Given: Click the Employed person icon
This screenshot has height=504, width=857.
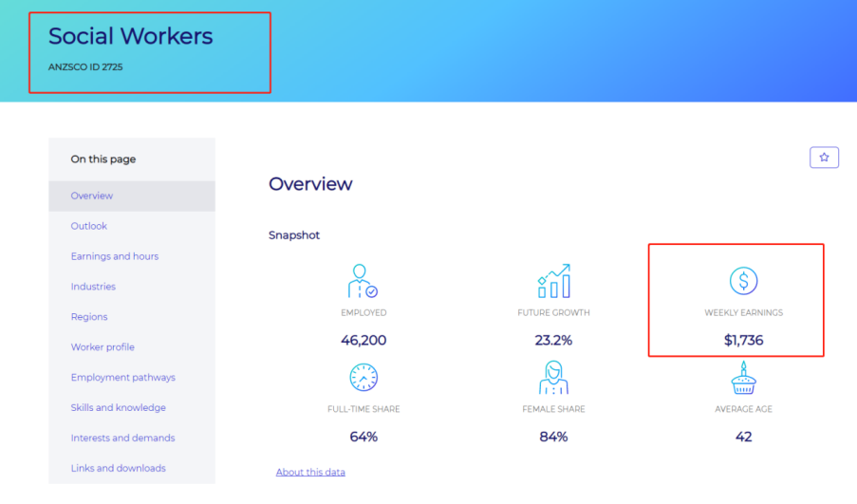Looking at the screenshot, I should pyautogui.click(x=363, y=281).
